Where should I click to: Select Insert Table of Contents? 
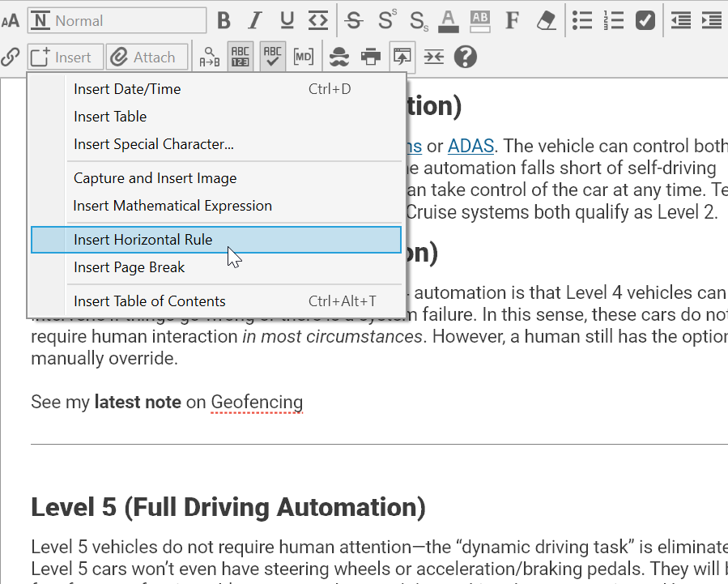pos(150,301)
